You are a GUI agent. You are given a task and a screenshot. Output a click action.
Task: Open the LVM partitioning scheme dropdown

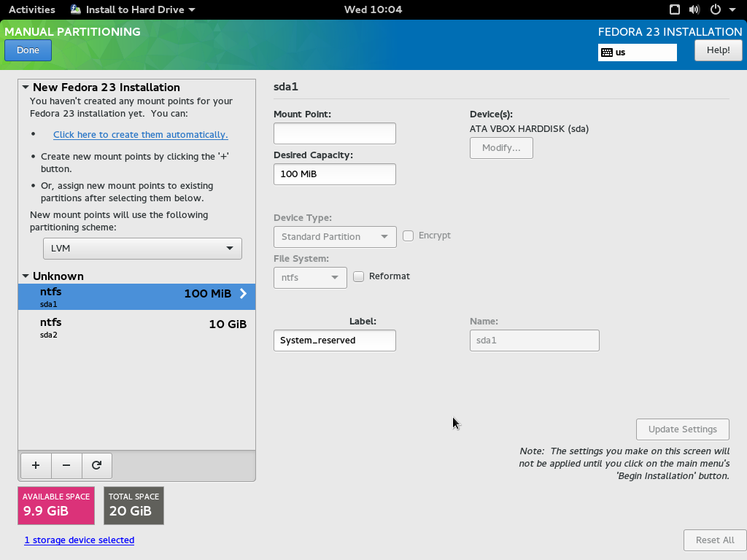pos(142,248)
